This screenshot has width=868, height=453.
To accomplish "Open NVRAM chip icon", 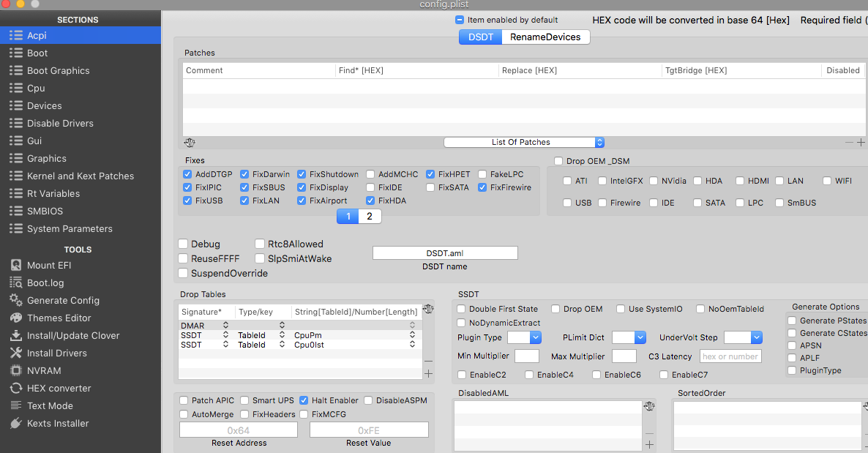I will [x=16, y=370].
